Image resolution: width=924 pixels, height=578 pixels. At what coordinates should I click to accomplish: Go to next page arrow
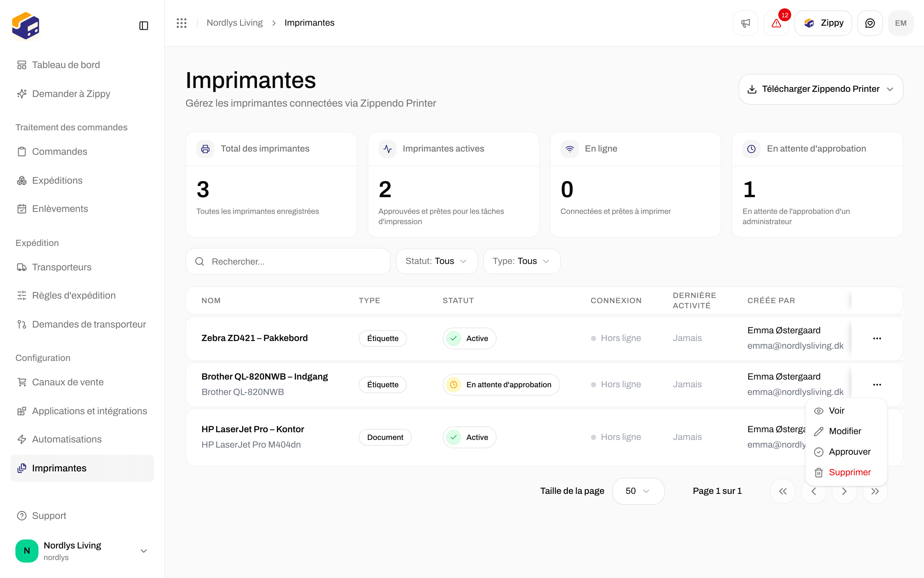coord(844,491)
